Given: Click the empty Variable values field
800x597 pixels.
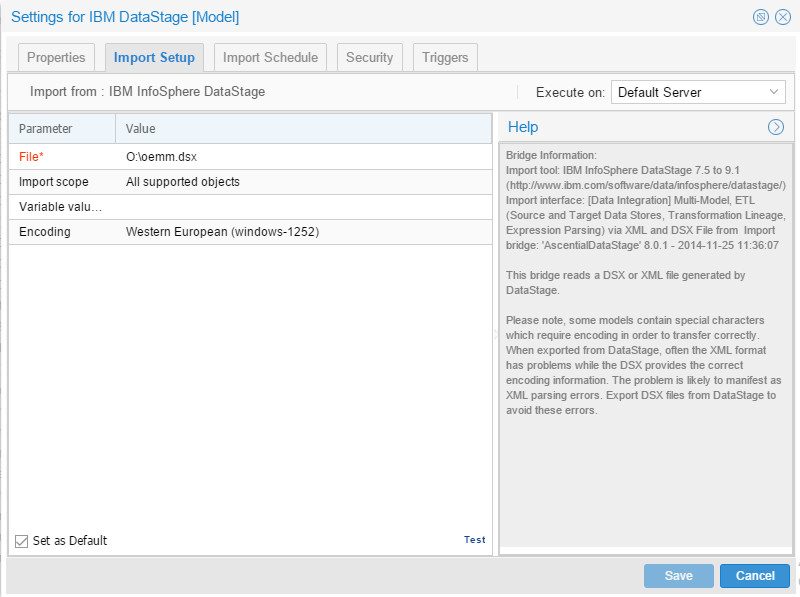Looking at the screenshot, I should [x=304, y=207].
